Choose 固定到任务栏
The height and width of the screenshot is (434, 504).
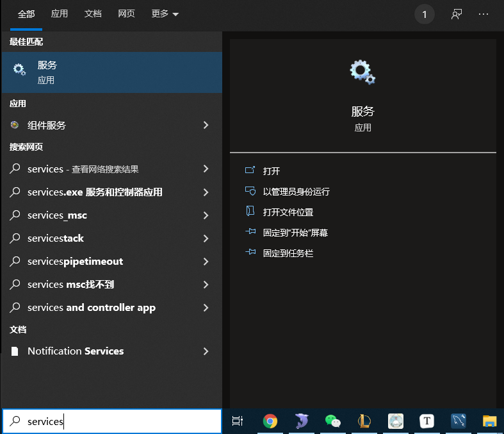point(288,253)
